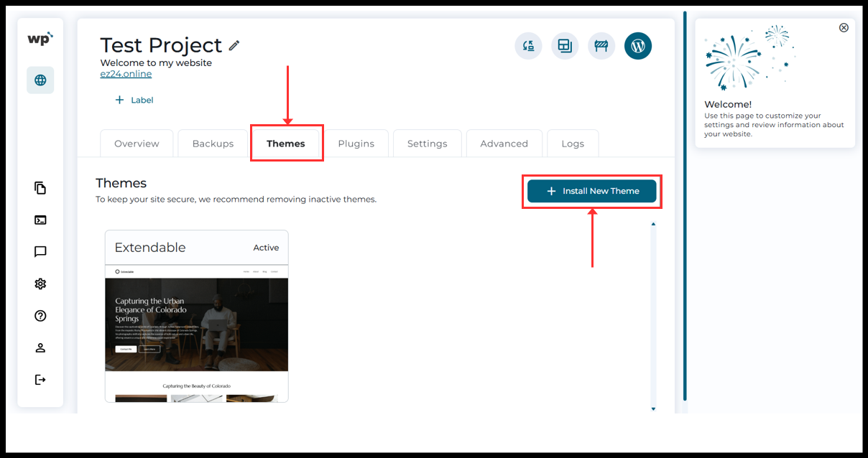
Task: Open the help question mark icon
Action: (40, 316)
